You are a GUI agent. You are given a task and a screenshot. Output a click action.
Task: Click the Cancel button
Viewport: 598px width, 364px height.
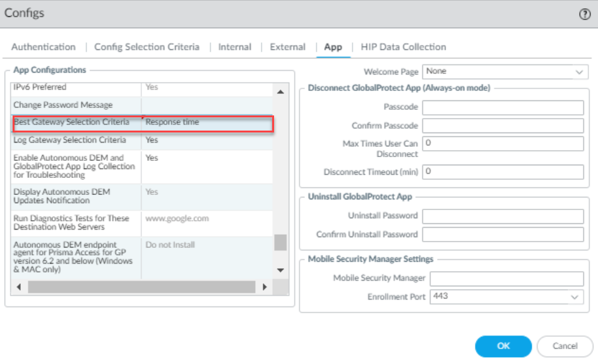point(565,346)
